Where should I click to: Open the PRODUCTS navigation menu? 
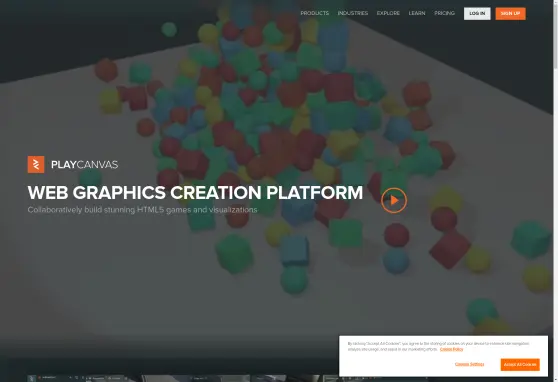(x=315, y=13)
